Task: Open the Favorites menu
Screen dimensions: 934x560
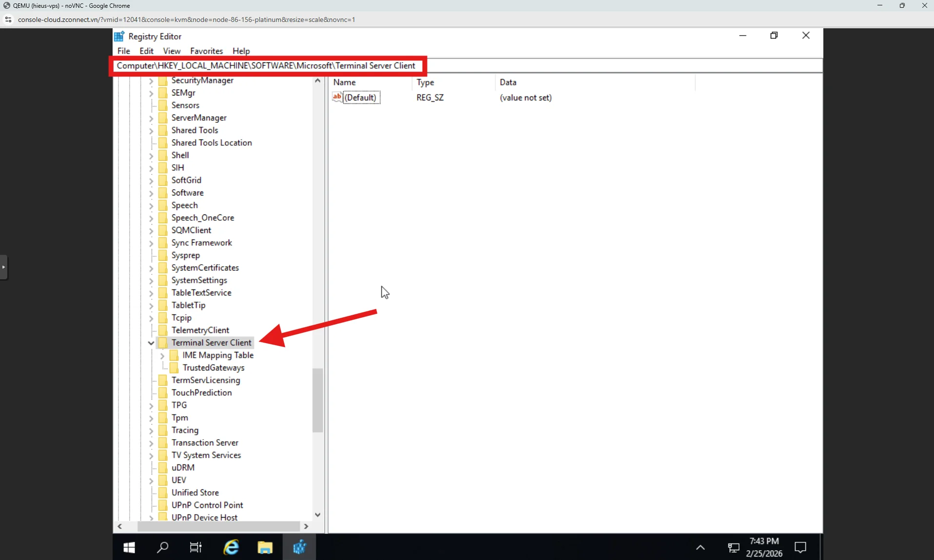Action: coord(206,51)
